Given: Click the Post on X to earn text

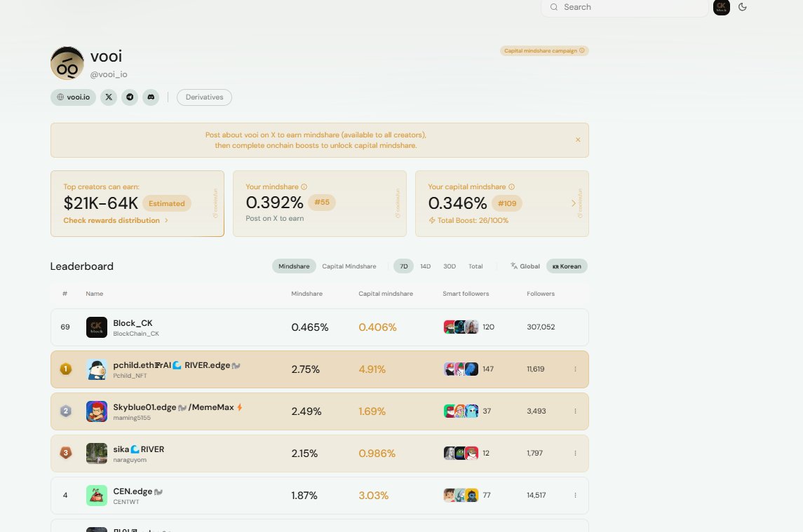Looking at the screenshot, I should (274, 218).
